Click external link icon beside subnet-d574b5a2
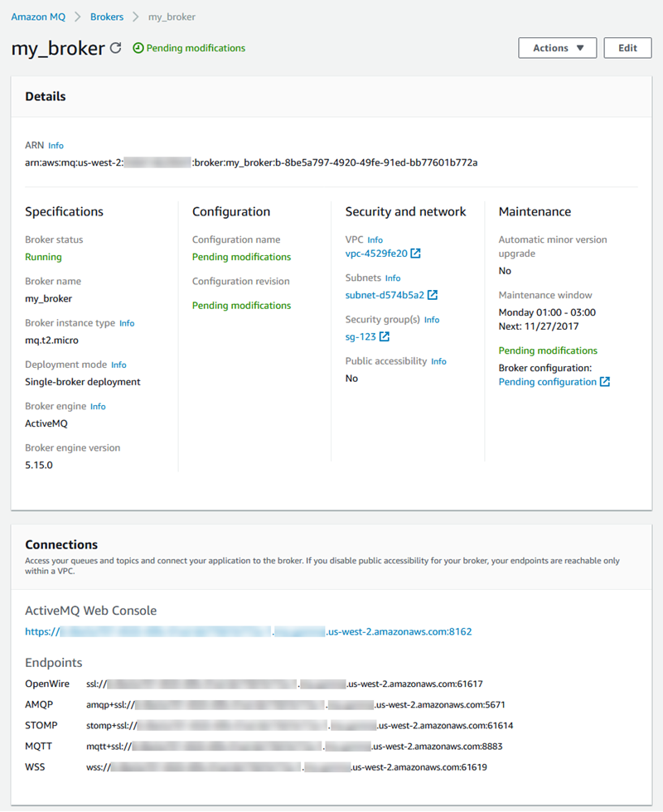 point(433,295)
